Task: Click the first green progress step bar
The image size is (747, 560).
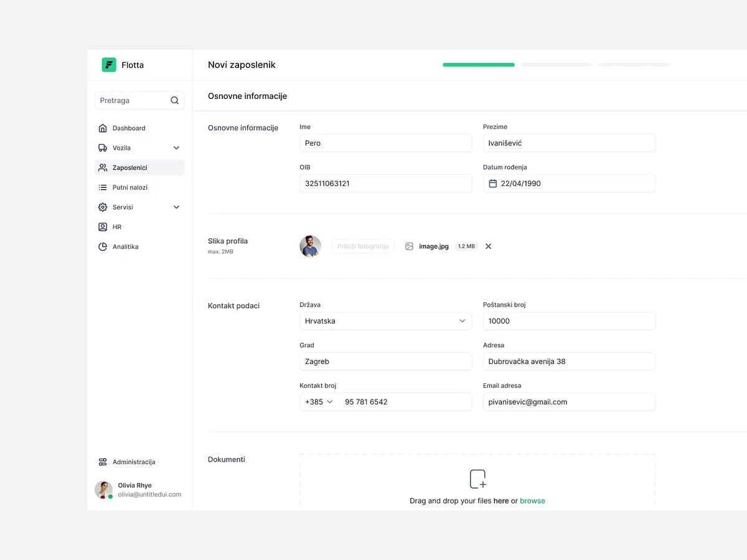Action: (478, 64)
